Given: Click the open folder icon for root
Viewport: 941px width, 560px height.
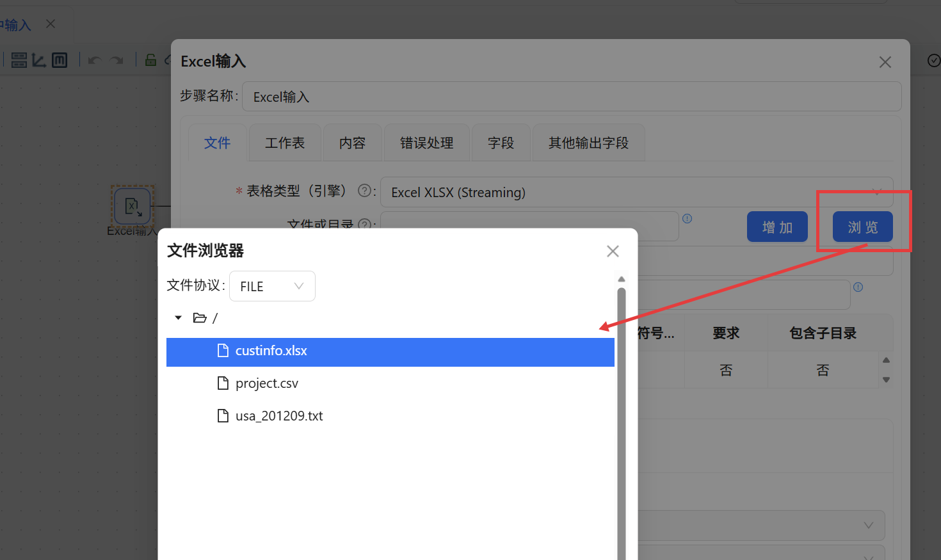Looking at the screenshot, I should (x=200, y=317).
